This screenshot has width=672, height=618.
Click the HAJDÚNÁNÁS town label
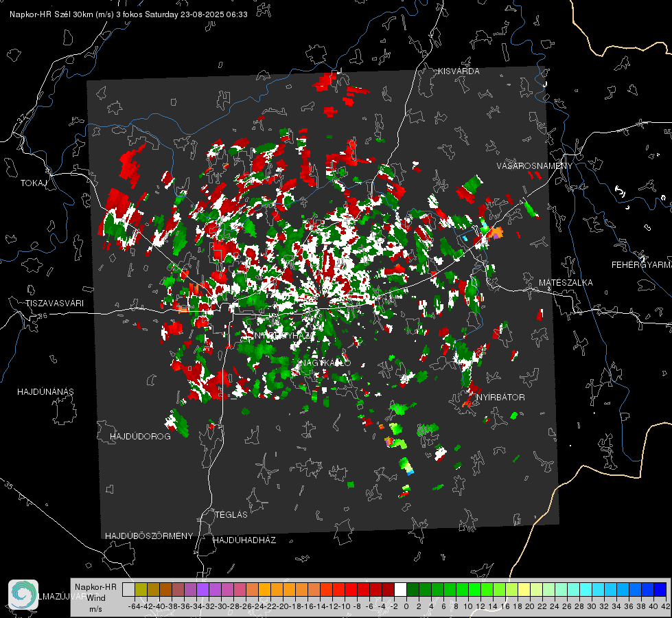tap(45, 391)
